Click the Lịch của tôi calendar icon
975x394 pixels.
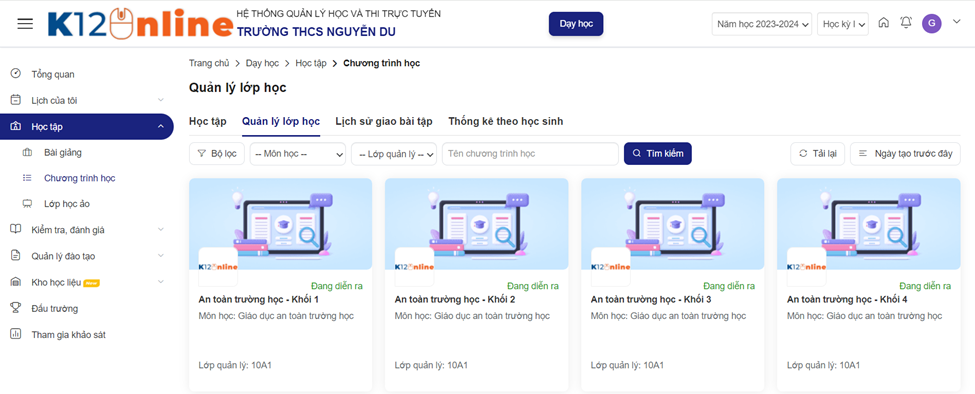tap(16, 100)
